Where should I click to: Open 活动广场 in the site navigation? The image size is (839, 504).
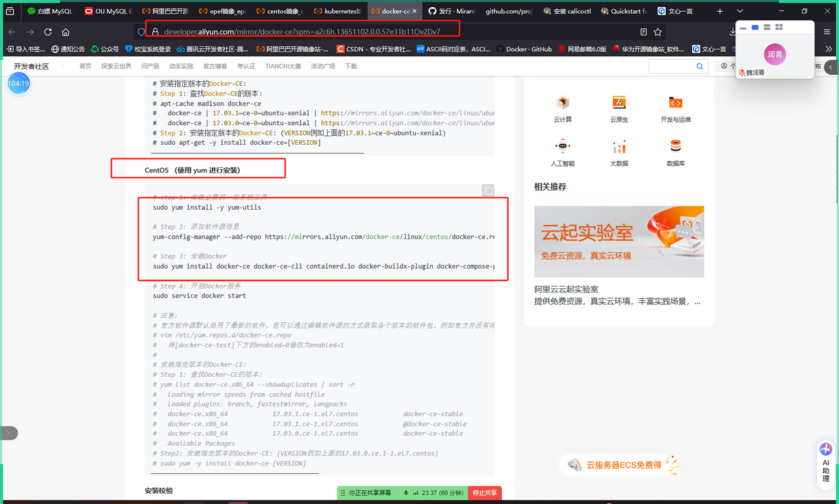point(323,66)
